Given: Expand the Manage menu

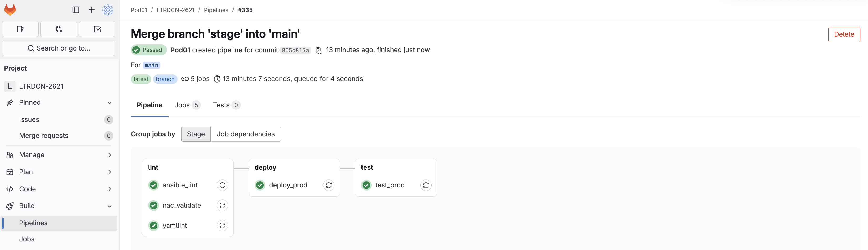Looking at the screenshot, I should tap(110, 155).
